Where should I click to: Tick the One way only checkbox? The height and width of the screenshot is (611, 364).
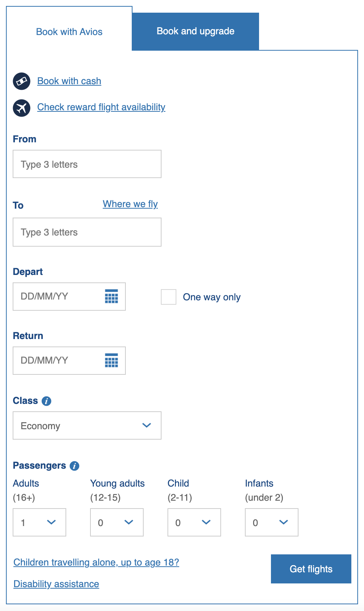[169, 297]
